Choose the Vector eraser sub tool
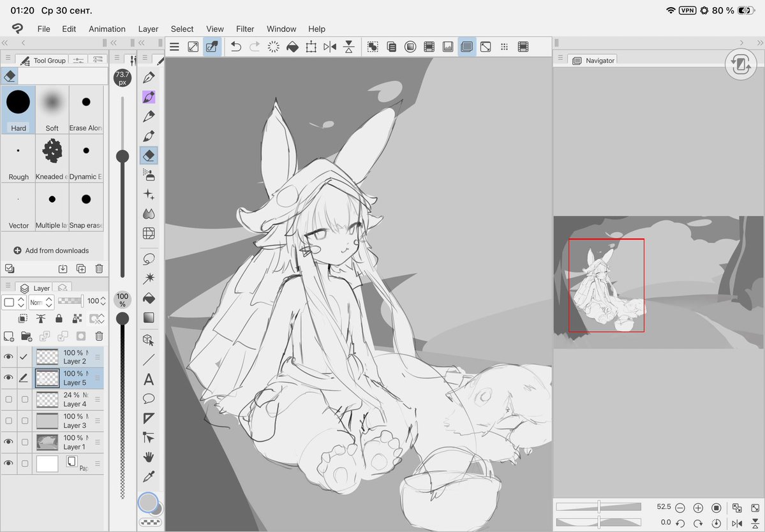This screenshot has height=532, width=765. (19, 207)
